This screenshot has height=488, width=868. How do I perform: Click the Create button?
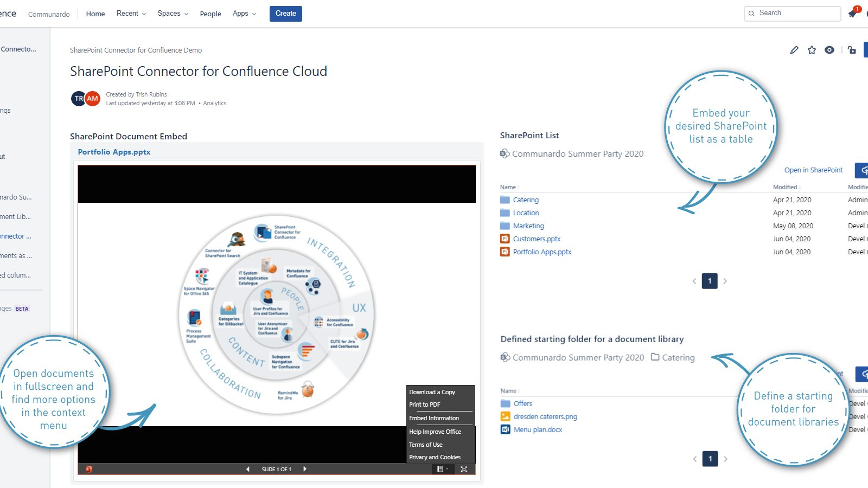pyautogui.click(x=285, y=14)
